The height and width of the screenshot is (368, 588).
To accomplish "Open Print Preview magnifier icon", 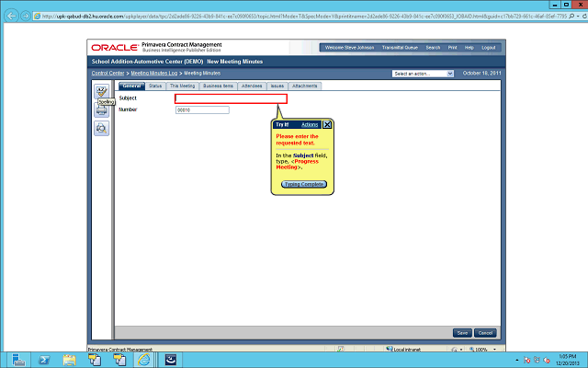I will tap(101, 129).
